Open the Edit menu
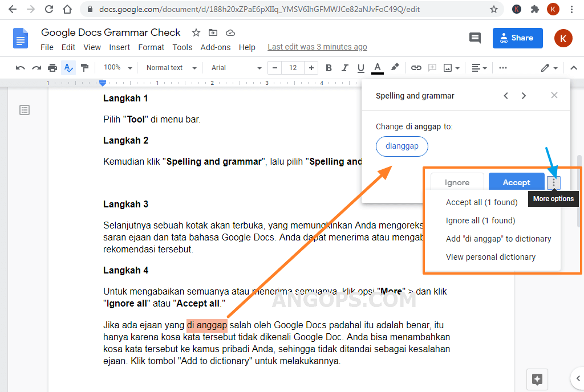584x392 pixels. pos(68,47)
